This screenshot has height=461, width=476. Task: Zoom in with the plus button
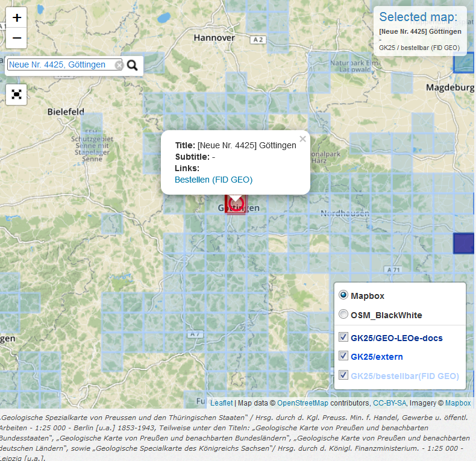(x=16, y=18)
